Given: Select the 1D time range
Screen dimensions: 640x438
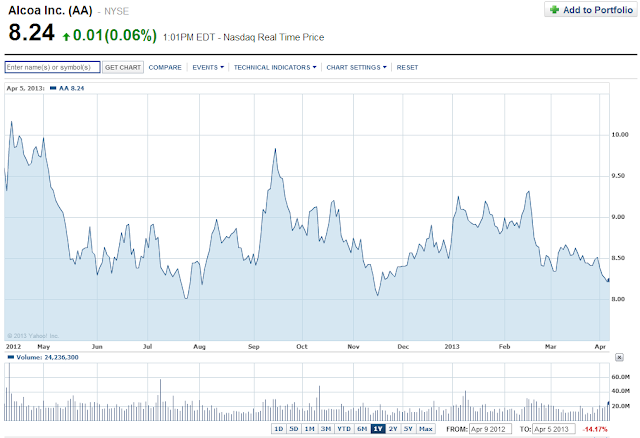Looking at the screenshot, I should (x=278, y=429).
